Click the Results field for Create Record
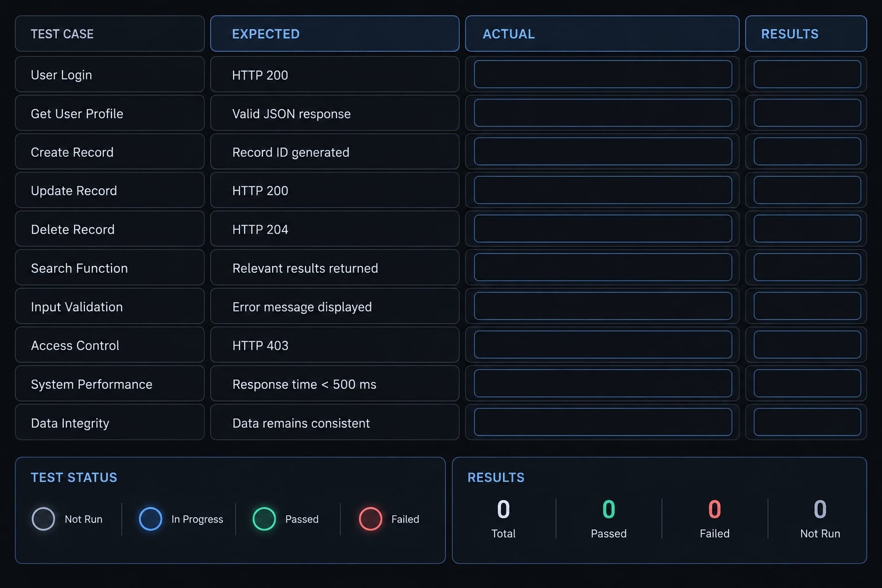Viewport: 882px width, 588px height. point(807,151)
